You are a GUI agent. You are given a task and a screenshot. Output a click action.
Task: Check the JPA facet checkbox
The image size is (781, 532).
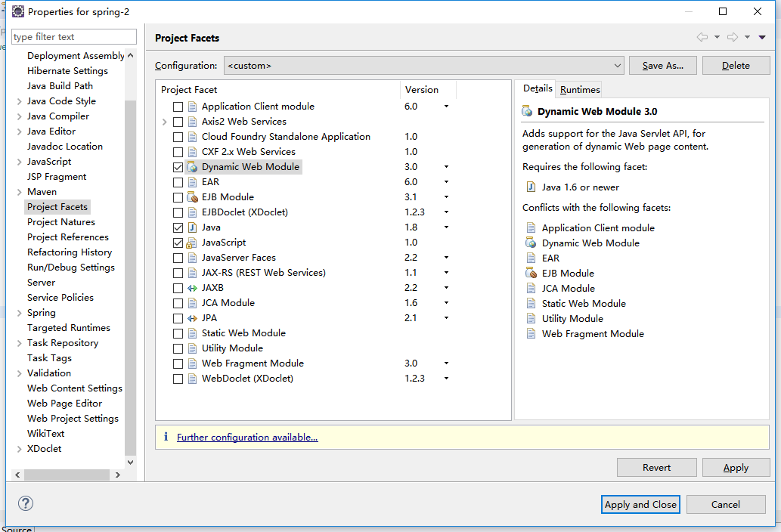(x=178, y=318)
